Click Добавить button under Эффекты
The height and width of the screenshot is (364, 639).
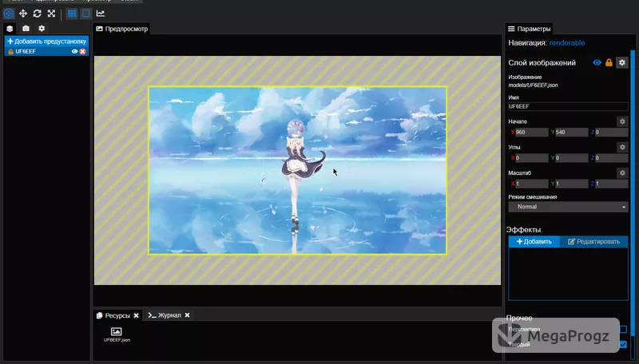click(534, 241)
